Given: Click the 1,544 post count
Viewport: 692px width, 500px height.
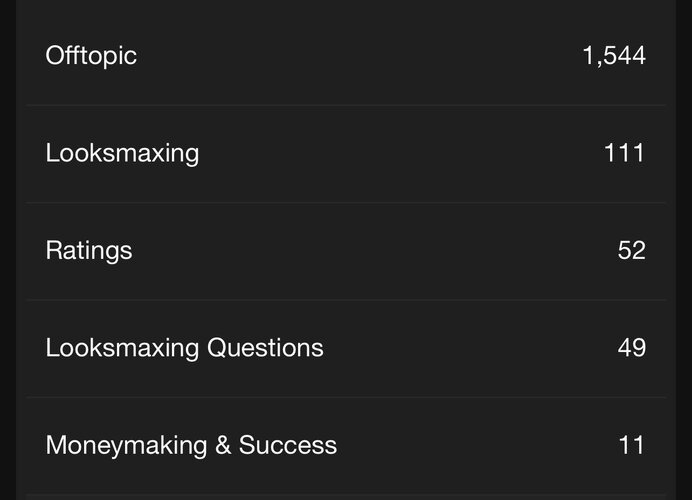Looking at the screenshot, I should pos(613,55).
